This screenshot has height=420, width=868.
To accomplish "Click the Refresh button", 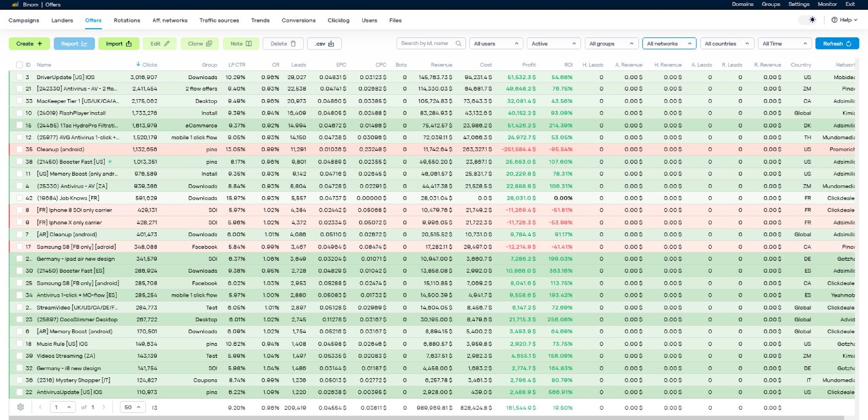I will [837, 44].
